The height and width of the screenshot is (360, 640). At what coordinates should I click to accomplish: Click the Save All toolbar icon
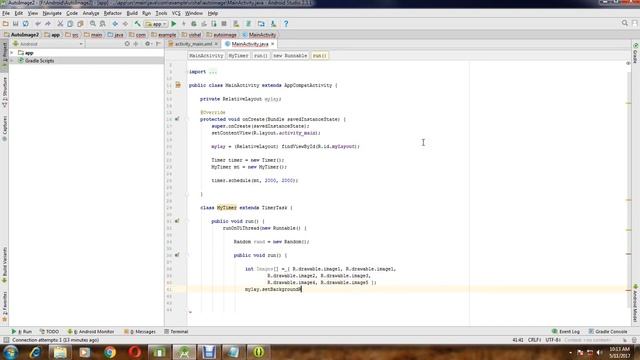[16, 24]
